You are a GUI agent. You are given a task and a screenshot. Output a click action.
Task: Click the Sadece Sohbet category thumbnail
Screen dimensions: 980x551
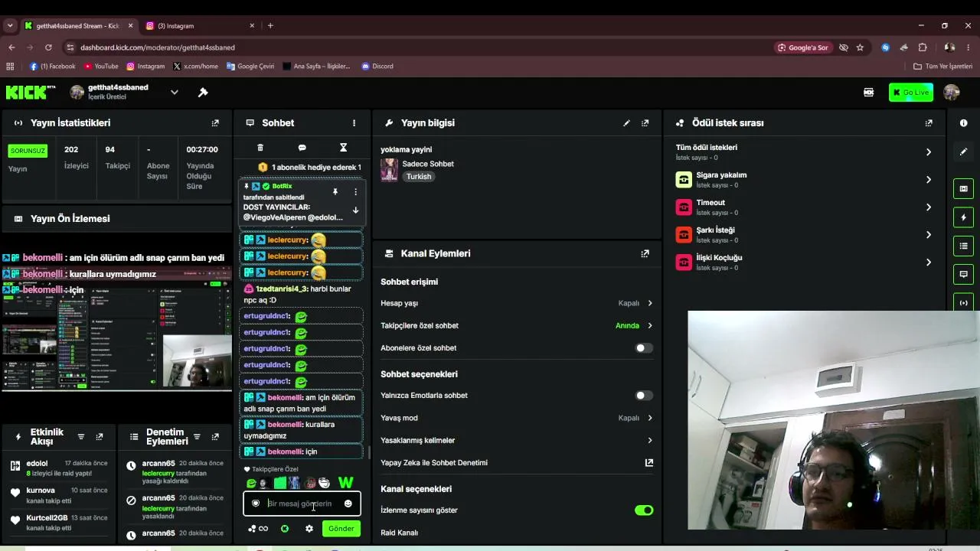pyautogui.click(x=389, y=170)
